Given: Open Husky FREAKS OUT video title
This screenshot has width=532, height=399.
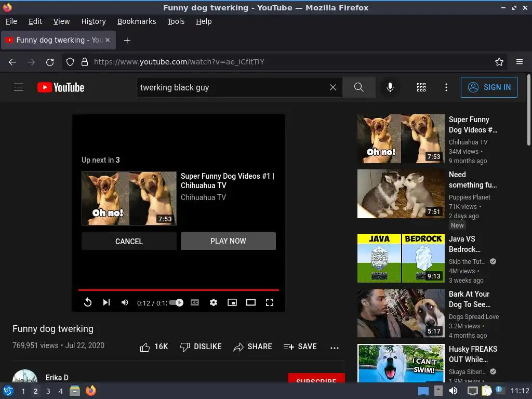Looking at the screenshot, I should pos(473,354).
